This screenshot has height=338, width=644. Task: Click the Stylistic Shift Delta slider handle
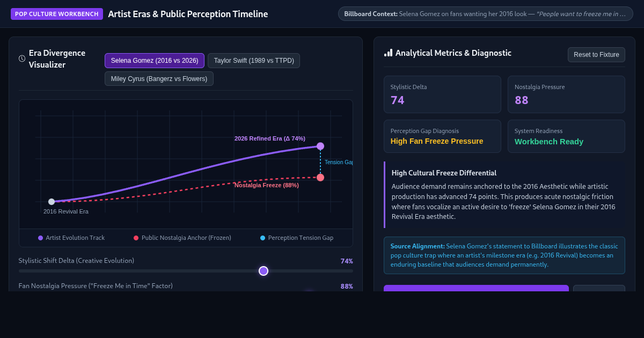click(264, 271)
